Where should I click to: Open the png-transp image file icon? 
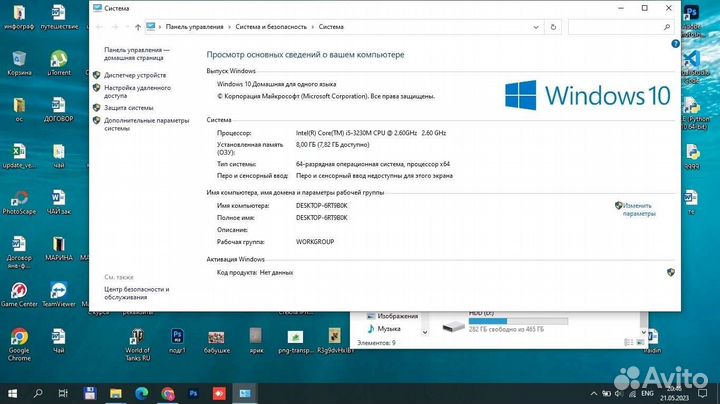[x=295, y=342]
